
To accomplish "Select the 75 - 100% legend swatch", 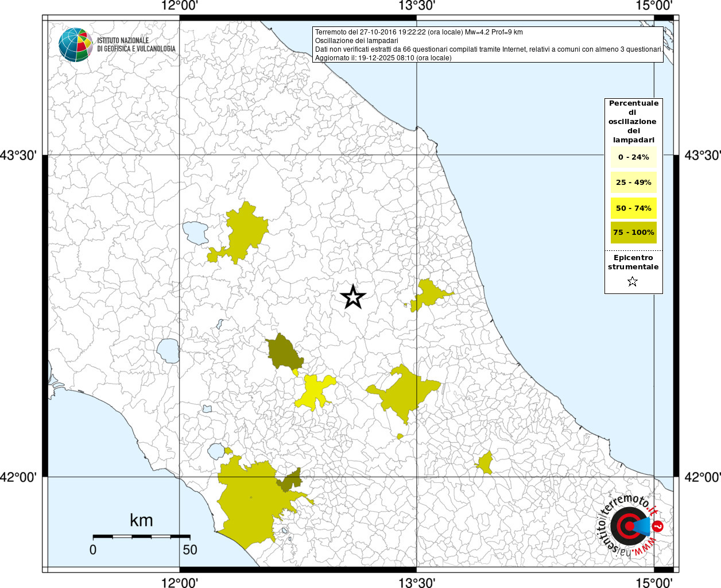I will pyautogui.click(x=634, y=233).
